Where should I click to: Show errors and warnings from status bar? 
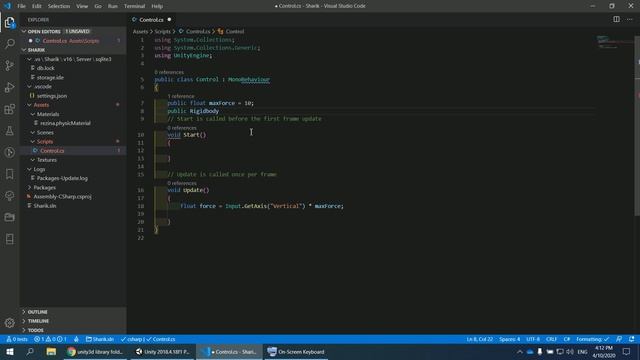click(50, 339)
